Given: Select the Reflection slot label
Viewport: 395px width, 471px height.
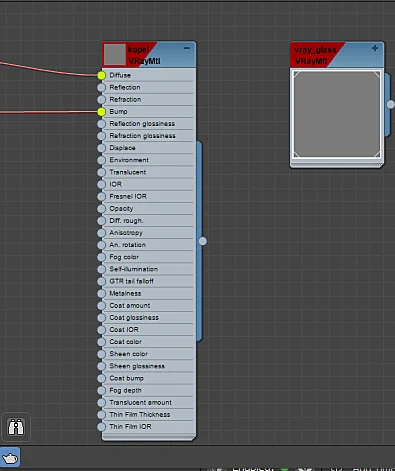Looking at the screenshot, I should click(125, 87).
